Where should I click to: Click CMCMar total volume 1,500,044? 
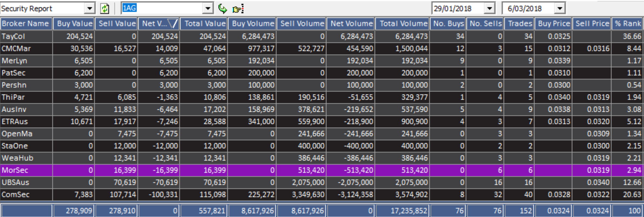(x=412, y=48)
